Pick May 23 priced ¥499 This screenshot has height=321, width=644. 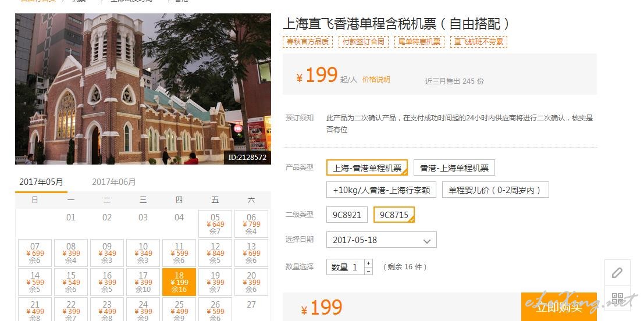pyautogui.click(x=107, y=310)
